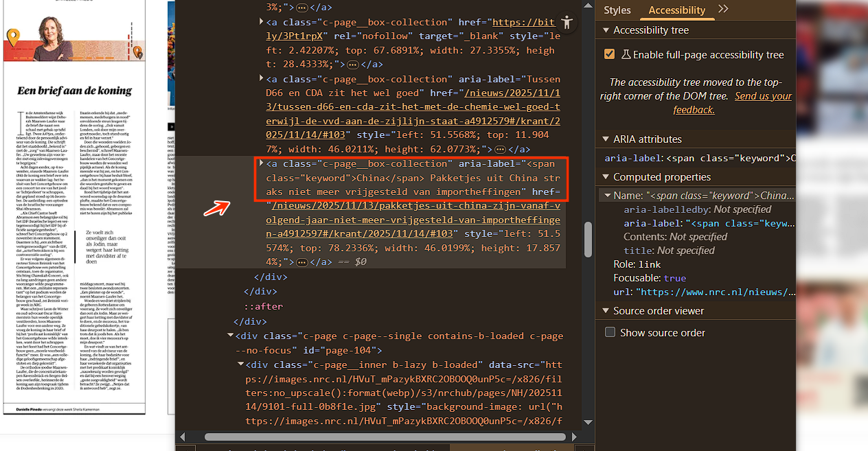Screen dimensions: 868x451
Task: Collapse the page-104 div node
Action: click(231, 336)
